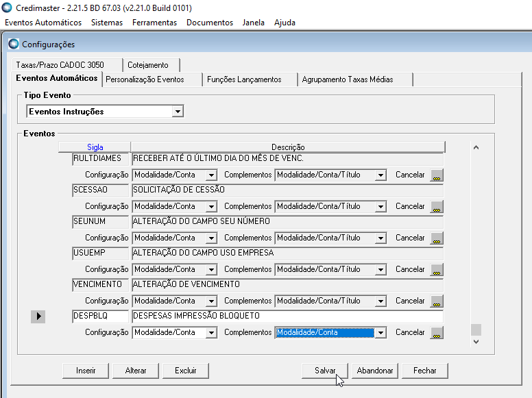
Task: Click the VENCIMENTO sigla field
Action: click(100, 284)
